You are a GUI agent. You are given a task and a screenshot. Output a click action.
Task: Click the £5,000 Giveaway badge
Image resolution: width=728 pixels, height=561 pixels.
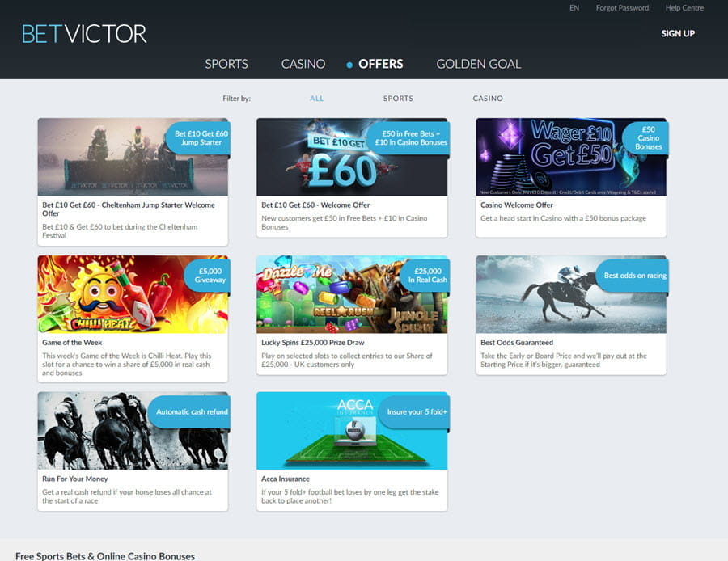209,276
